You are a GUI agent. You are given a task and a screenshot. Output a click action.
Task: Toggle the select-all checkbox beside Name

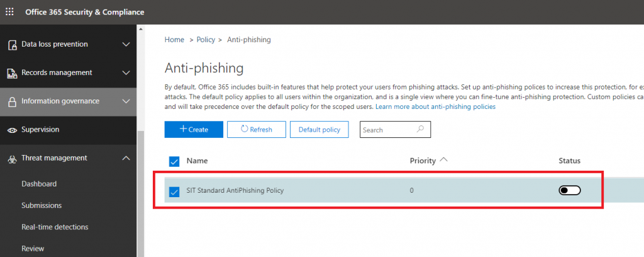coord(174,161)
